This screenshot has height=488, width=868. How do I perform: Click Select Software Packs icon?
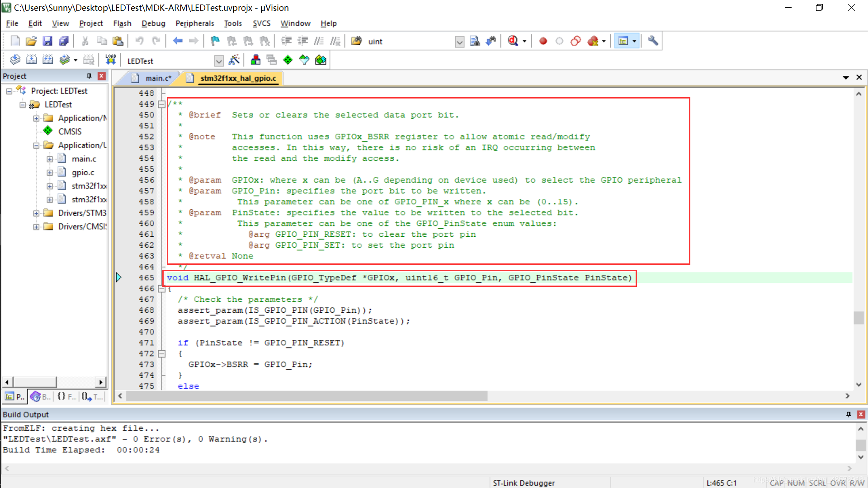[304, 60]
